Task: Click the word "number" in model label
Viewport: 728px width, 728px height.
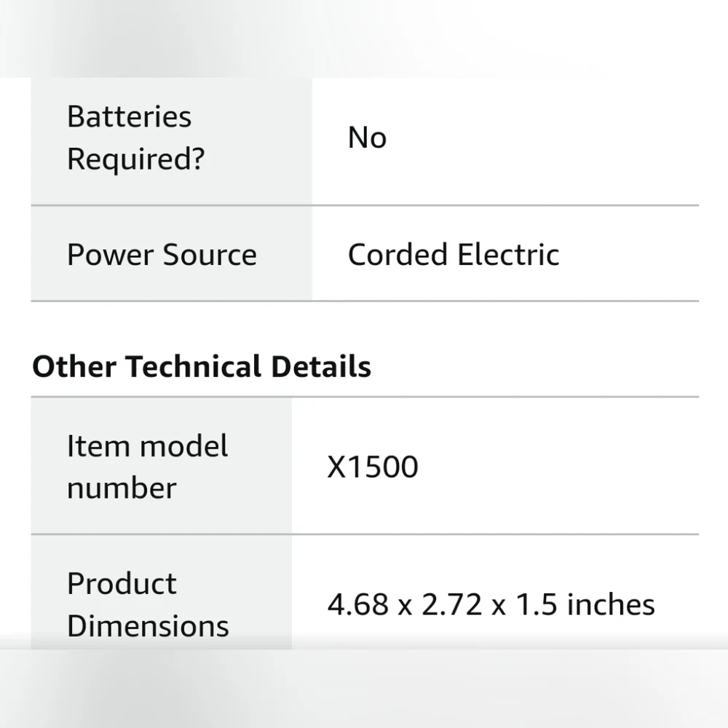Action: point(122,489)
